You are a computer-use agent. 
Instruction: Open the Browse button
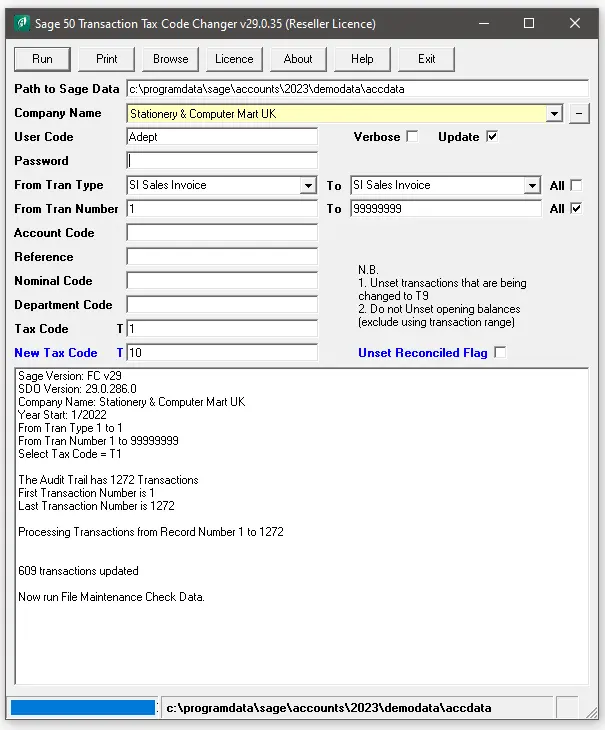click(x=170, y=59)
